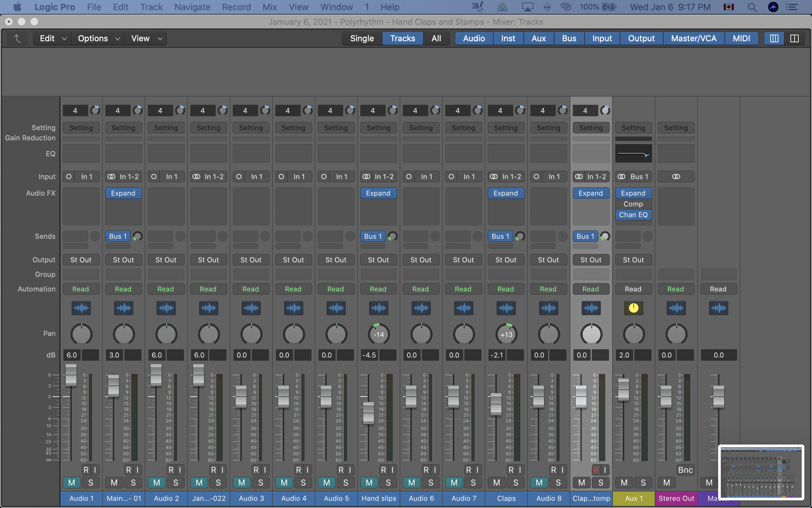Open the Setting menu on Audio 1

click(81, 128)
